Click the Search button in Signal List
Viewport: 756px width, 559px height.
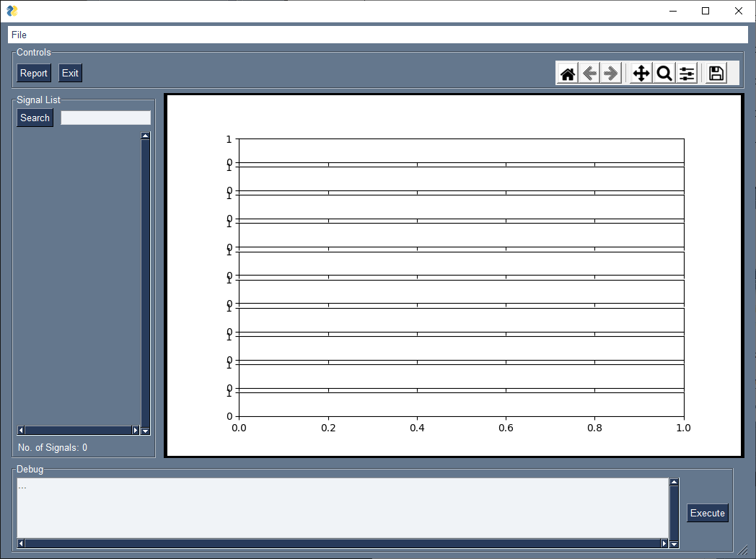[35, 118]
